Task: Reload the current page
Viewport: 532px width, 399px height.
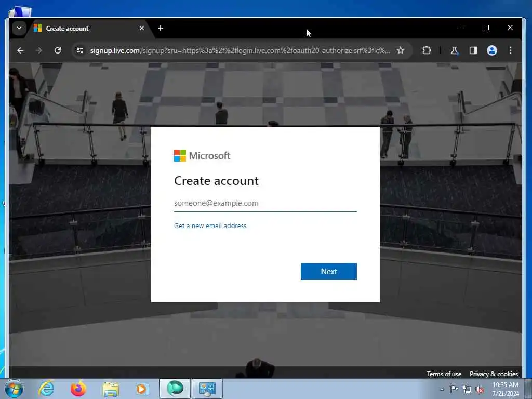Action: coord(58,50)
